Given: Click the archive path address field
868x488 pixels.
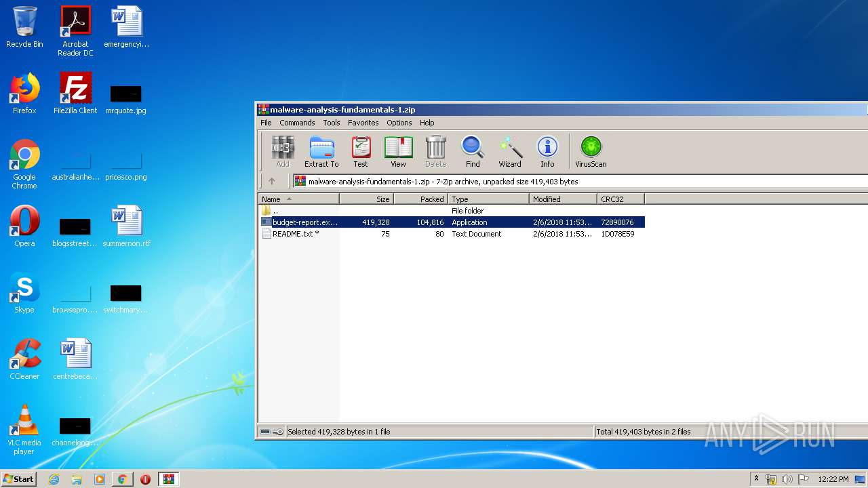Looking at the screenshot, I should click(580, 181).
